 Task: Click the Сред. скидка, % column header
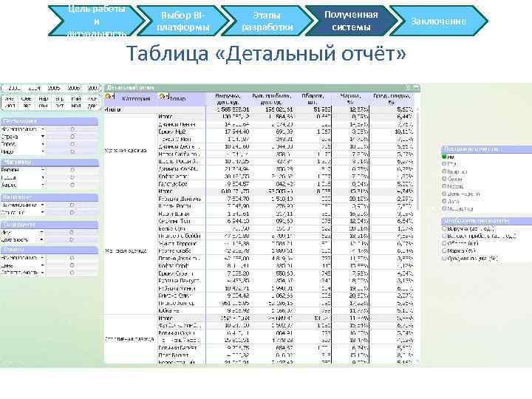click(x=392, y=99)
